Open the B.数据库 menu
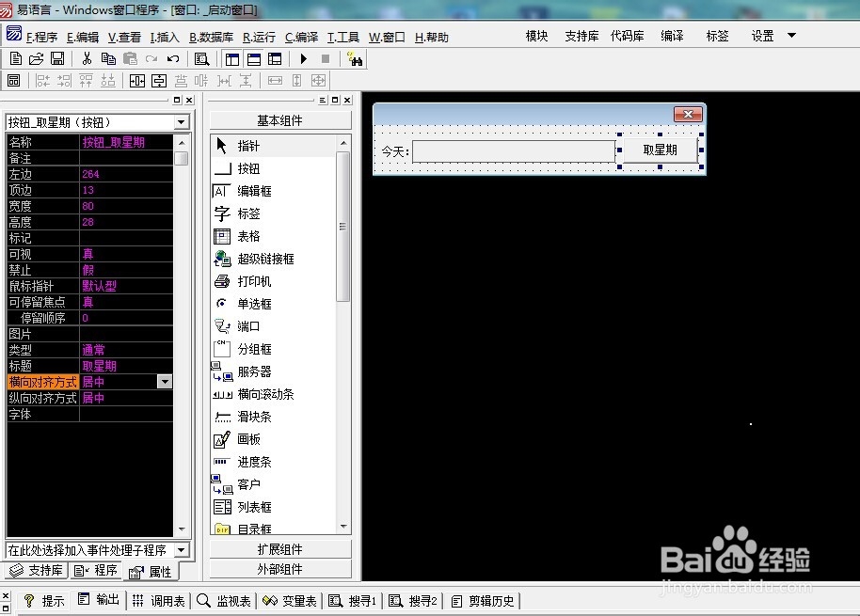 coord(211,38)
